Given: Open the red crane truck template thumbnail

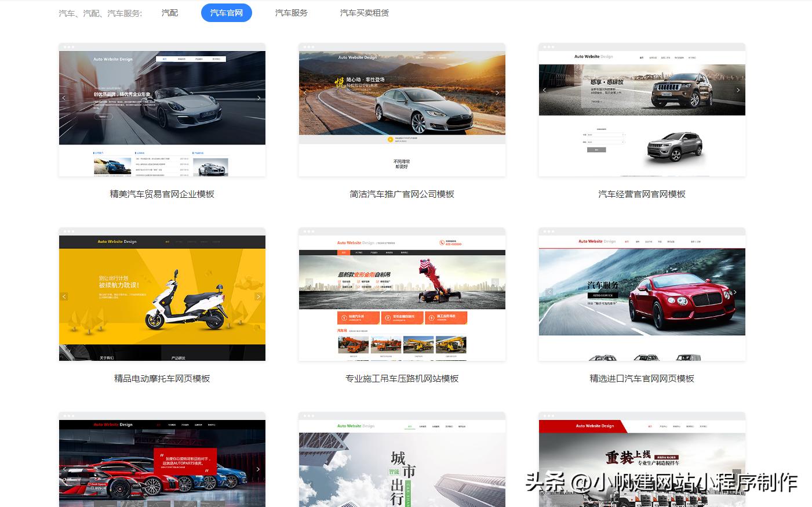Looking at the screenshot, I should point(402,294).
